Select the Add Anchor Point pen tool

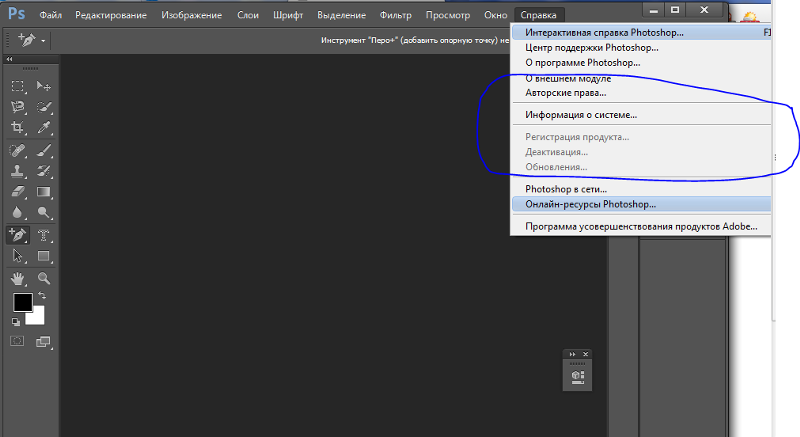[x=18, y=235]
